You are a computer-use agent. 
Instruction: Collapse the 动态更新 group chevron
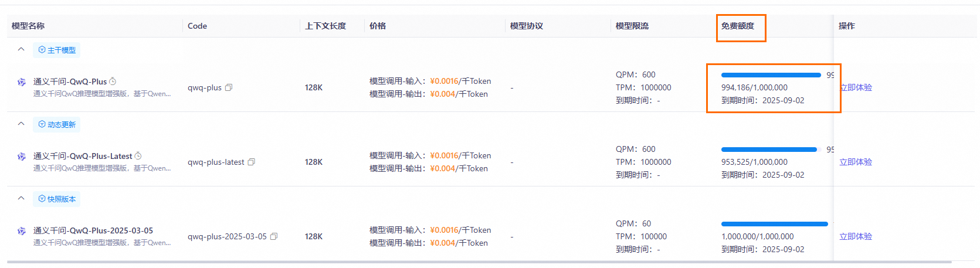coord(21,124)
